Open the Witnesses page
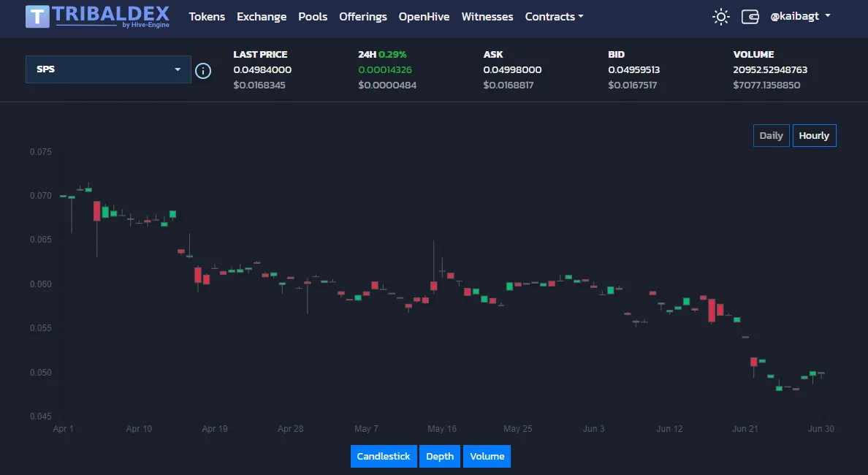 click(x=487, y=17)
